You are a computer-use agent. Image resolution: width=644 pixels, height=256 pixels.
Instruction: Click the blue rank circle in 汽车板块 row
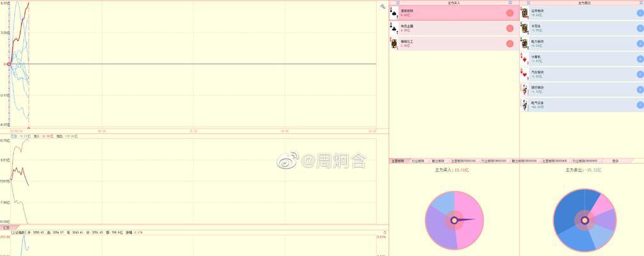click(x=640, y=74)
